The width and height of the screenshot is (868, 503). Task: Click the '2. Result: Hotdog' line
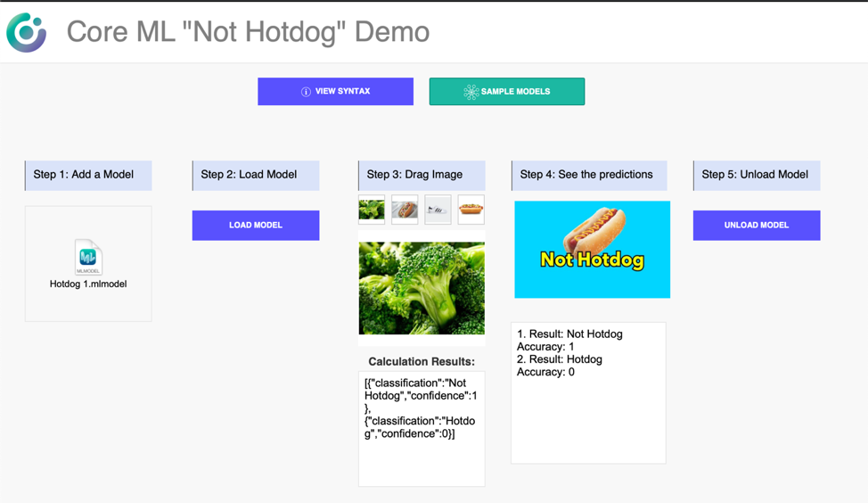point(560,359)
